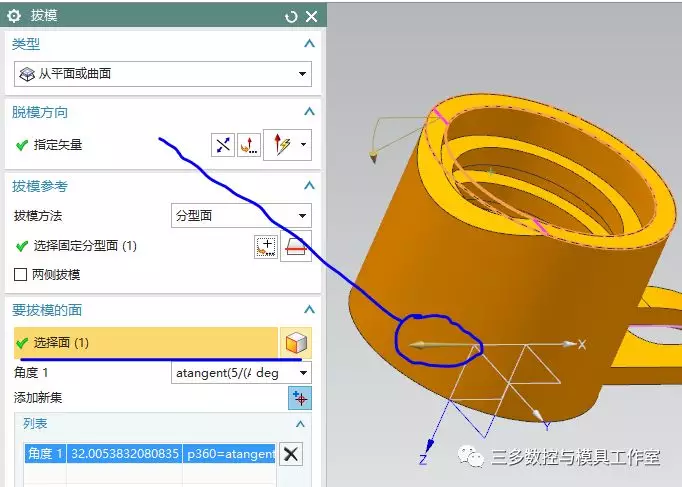Reset the draft dialog with the reset icon
682x487 pixels.
click(x=291, y=17)
